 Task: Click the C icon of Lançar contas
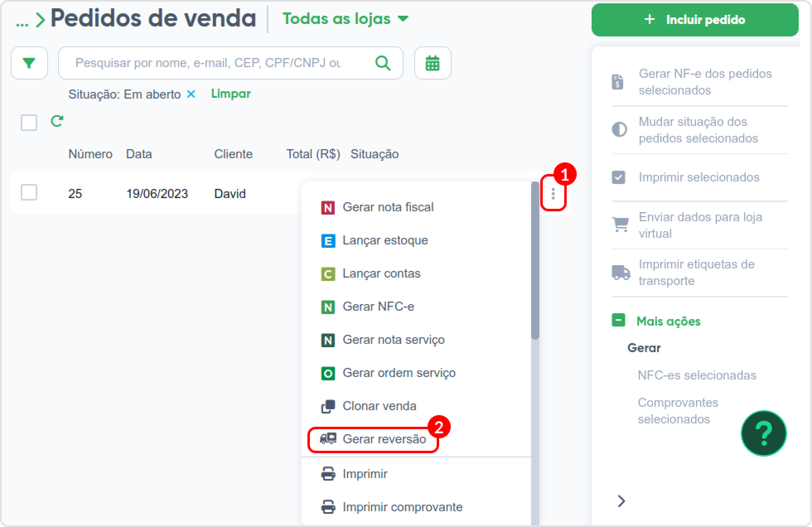coord(328,274)
